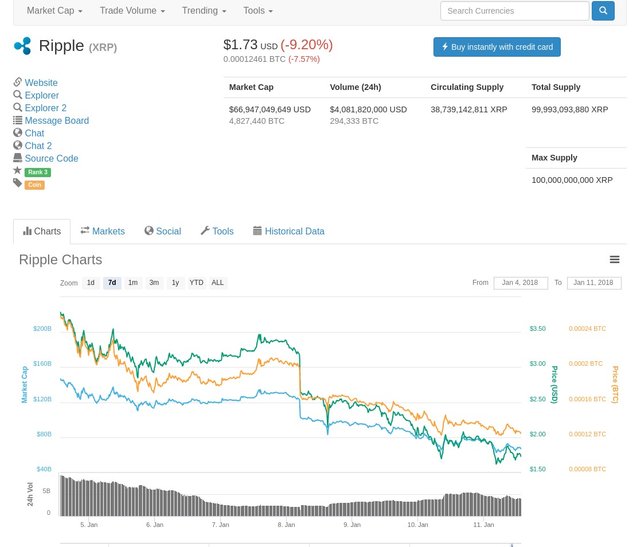This screenshot has width=640, height=547.
Task: Click the Ripple logo icon
Action: (x=22, y=46)
